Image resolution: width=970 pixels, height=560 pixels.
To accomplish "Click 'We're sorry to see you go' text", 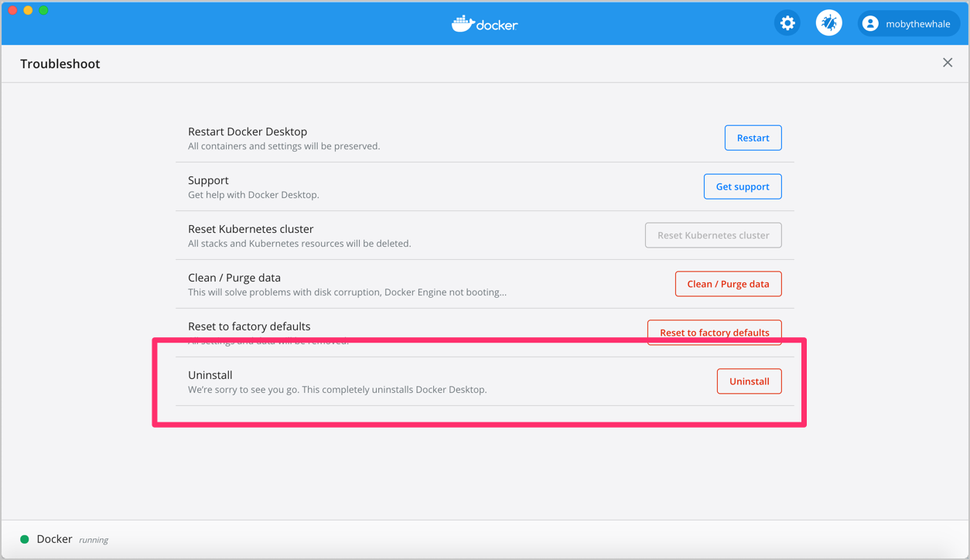I will (337, 390).
